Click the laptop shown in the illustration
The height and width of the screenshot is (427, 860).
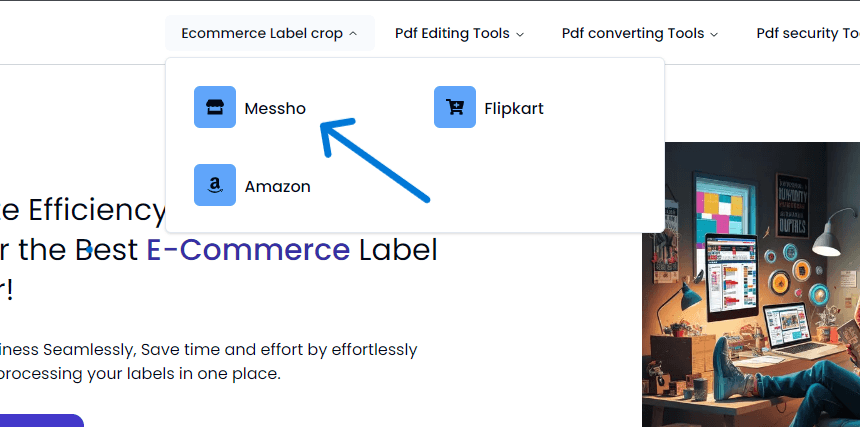[791, 327]
